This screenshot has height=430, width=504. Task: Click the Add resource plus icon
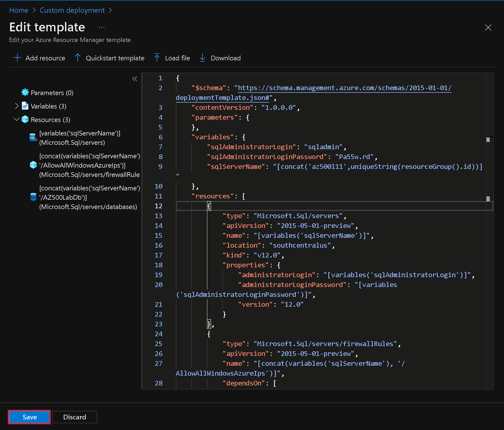pyautogui.click(x=17, y=58)
